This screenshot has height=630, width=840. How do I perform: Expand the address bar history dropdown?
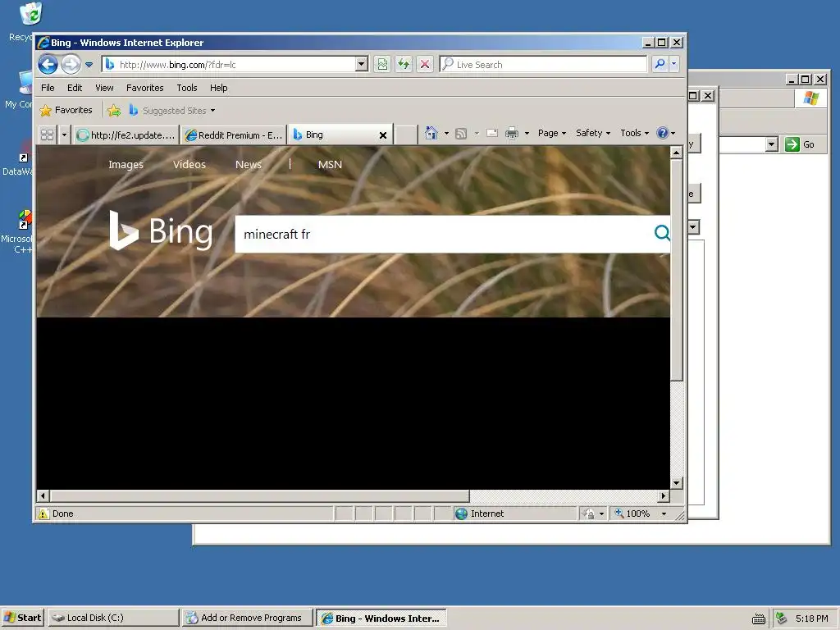click(362, 65)
